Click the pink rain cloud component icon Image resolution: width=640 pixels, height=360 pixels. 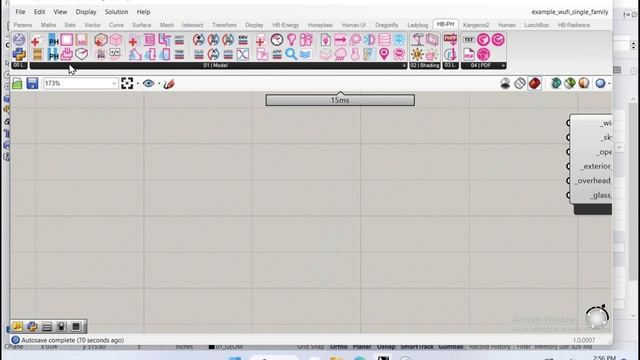point(340,54)
